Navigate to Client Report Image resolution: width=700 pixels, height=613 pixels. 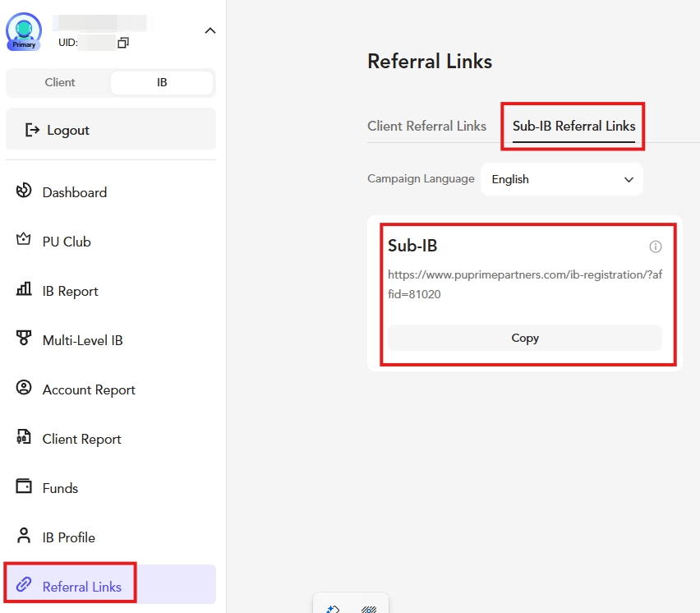[x=111, y=439]
